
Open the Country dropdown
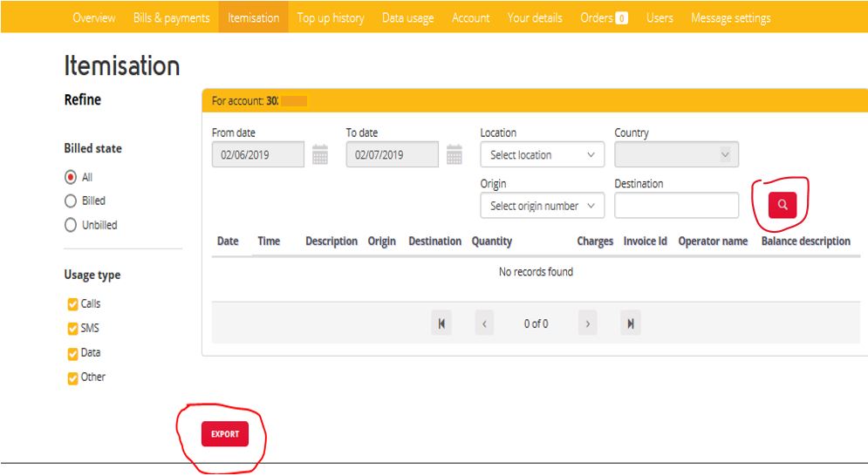tap(676, 155)
